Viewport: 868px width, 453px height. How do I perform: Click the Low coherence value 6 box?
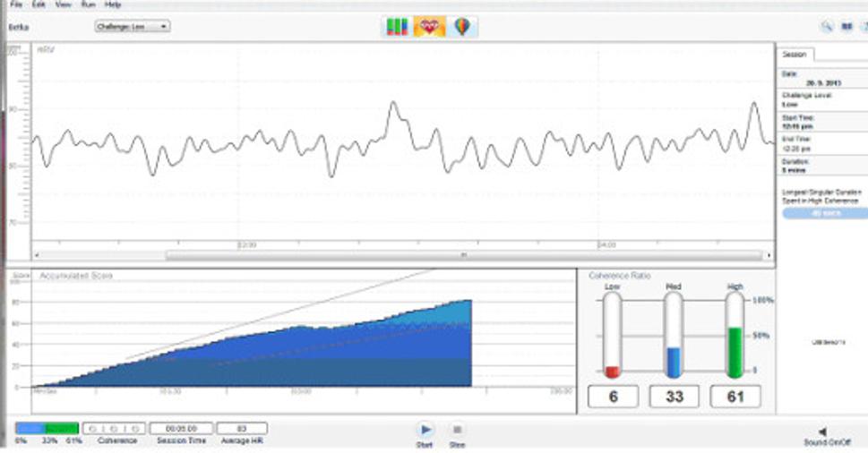point(613,397)
